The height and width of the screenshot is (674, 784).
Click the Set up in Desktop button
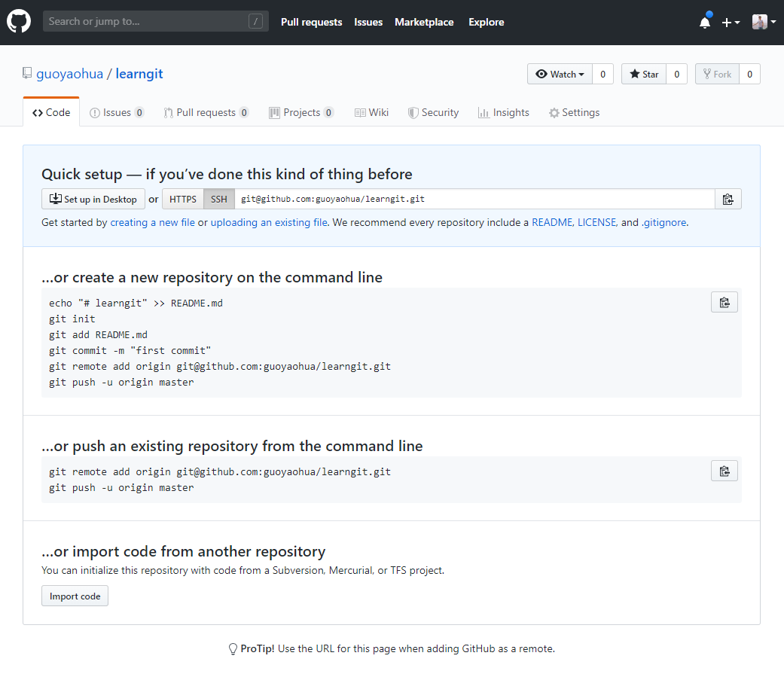(93, 200)
